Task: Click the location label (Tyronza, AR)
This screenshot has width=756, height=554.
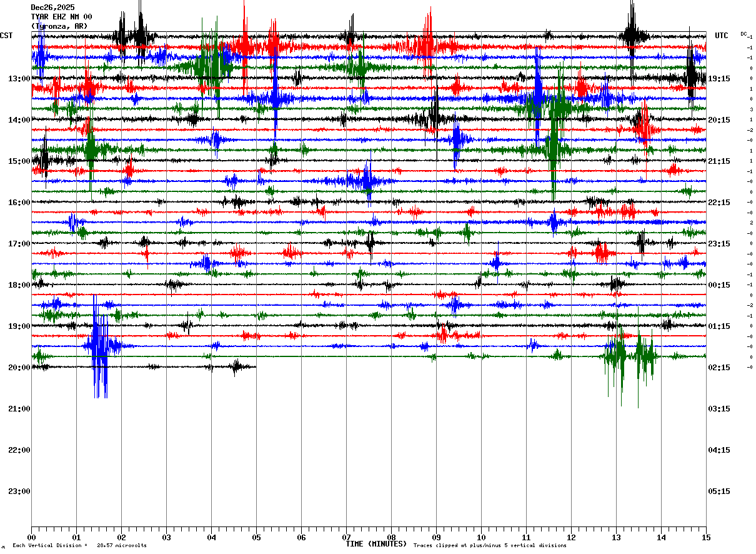Action: [x=59, y=26]
